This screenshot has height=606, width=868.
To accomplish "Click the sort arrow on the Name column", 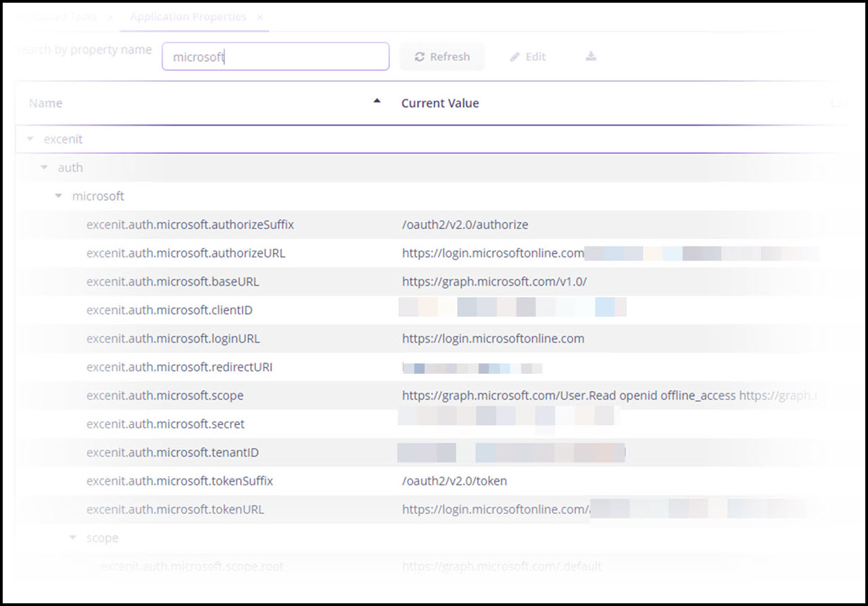I will (x=377, y=100).
